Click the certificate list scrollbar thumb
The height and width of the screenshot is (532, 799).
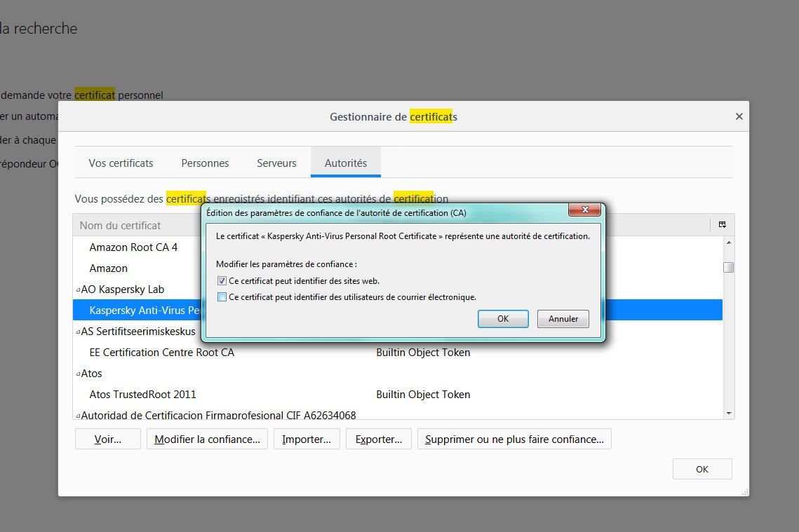(x=729, y=267)
